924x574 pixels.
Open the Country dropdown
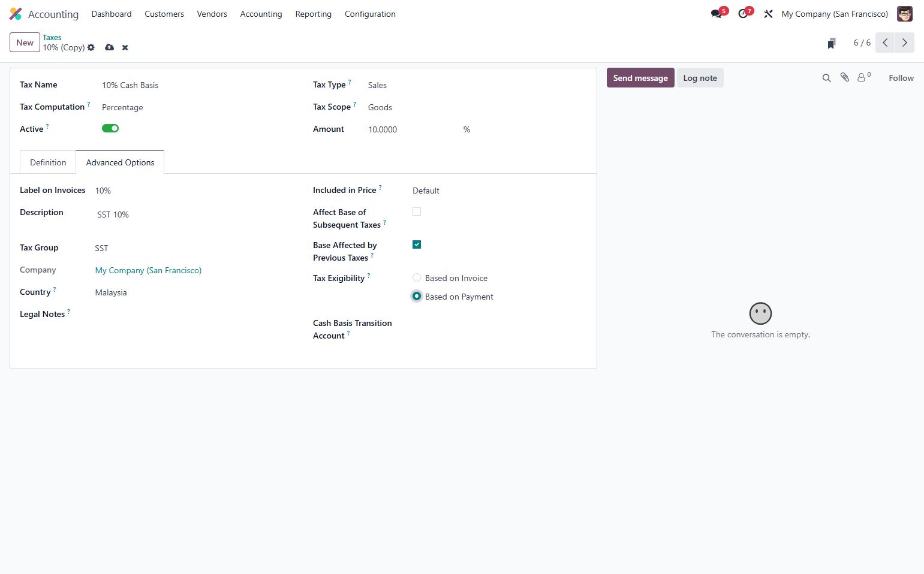point(194,292)
